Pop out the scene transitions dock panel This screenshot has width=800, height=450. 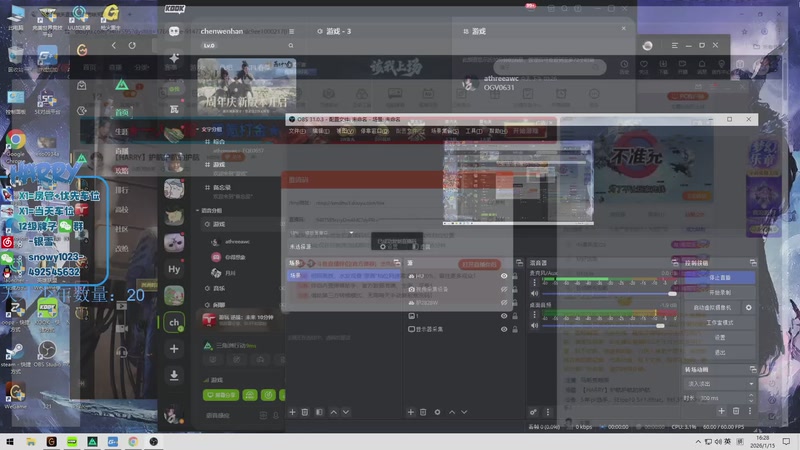[753, 369]
